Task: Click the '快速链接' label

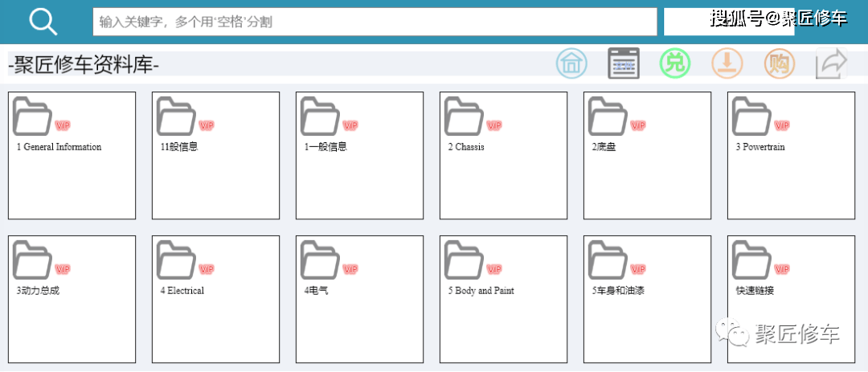Action: (755, 291)
